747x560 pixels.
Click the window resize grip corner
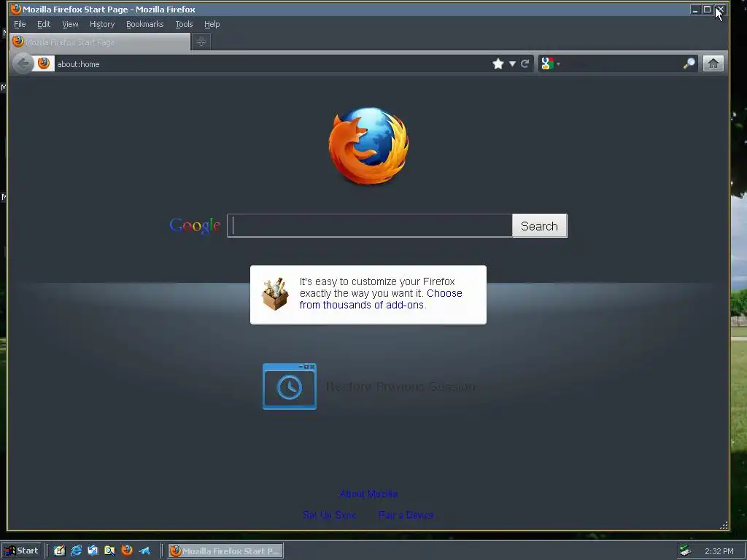724,525
